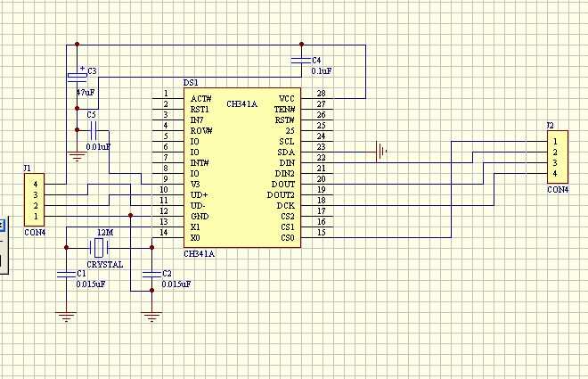
Task: Click the V3 pin name
Action: pyautogui.click(x=195, y=185)
